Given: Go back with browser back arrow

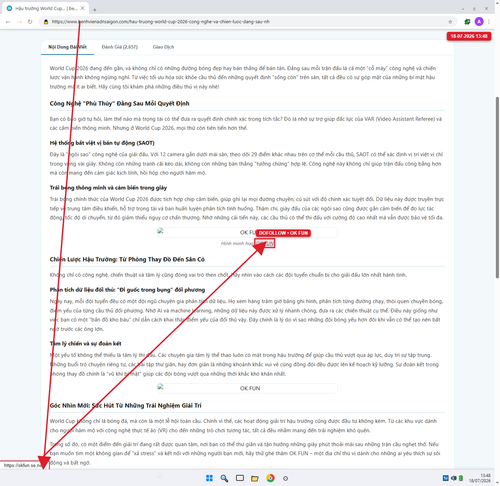Looking at the screenshot, I should 8,22.
